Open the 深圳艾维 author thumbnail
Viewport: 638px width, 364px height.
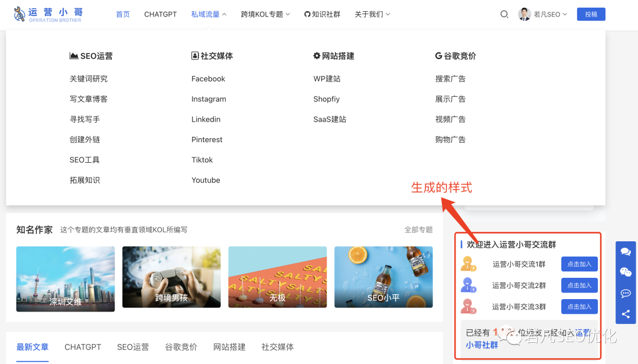pyautogui.click(x=66, y=277)
